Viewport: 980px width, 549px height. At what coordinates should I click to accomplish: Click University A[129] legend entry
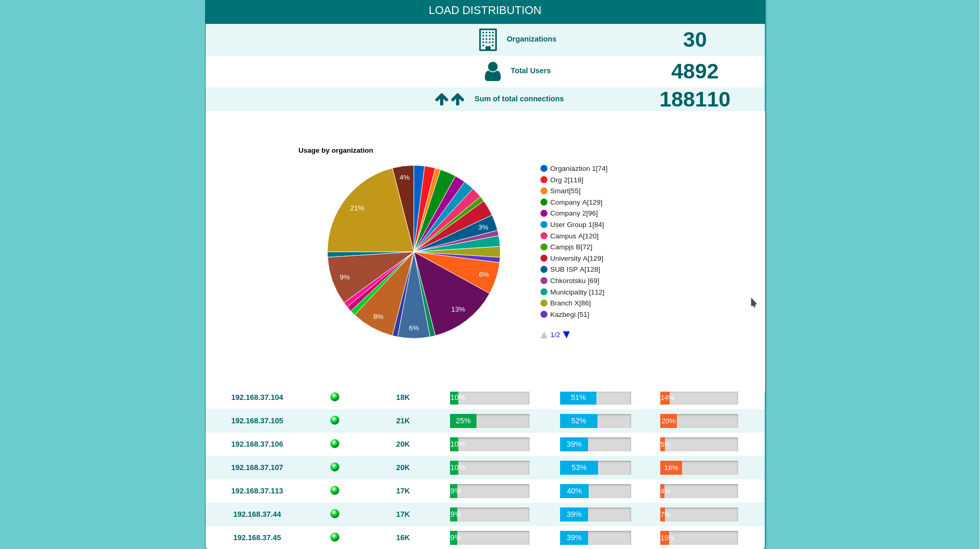point(571,259)
